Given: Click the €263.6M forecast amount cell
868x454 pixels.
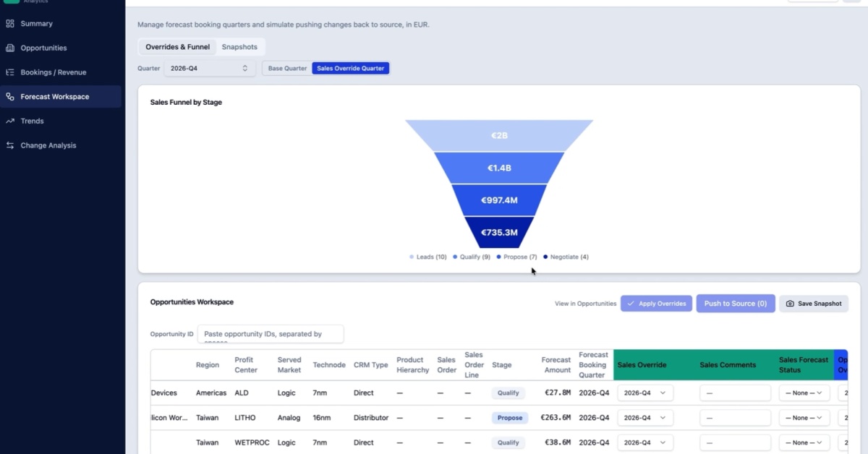Looking at the screenshot, I should 556,418.
